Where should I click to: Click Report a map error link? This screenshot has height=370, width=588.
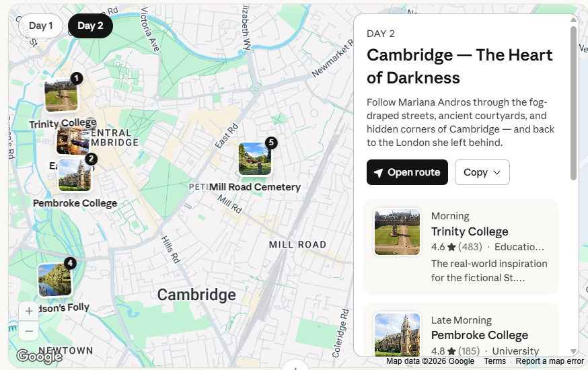[x=550, y=361]
